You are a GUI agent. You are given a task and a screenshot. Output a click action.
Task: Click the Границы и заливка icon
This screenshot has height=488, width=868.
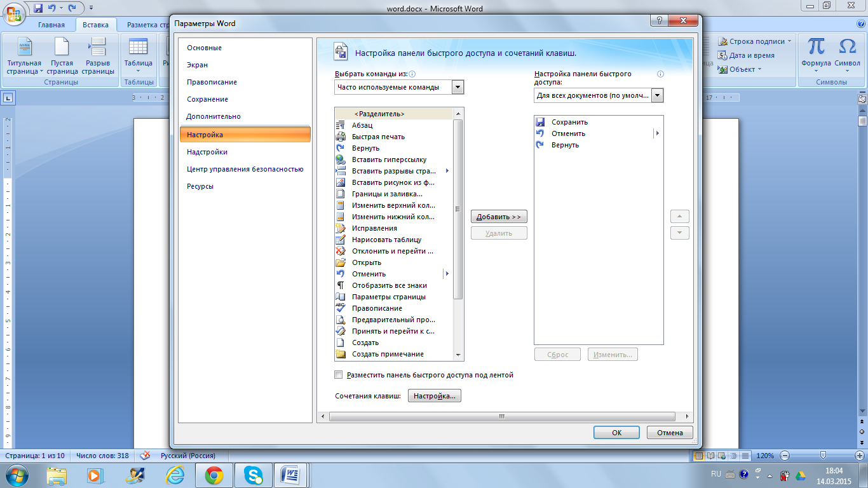(x=340, y=194)
